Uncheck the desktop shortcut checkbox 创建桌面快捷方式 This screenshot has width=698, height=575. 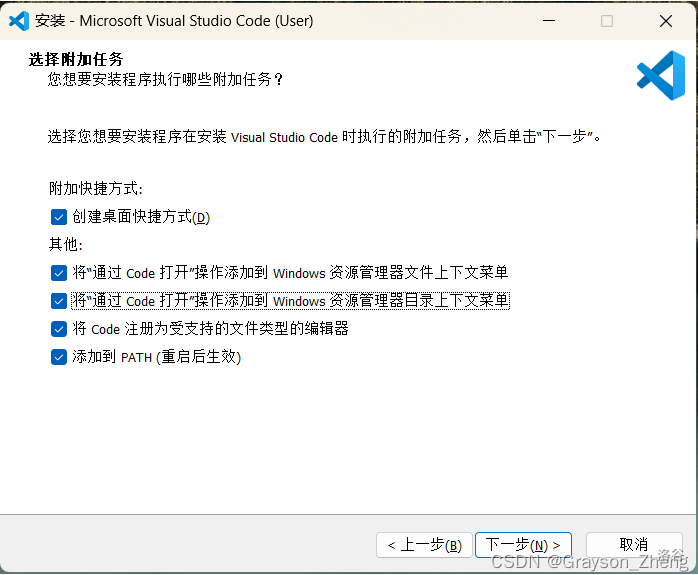[59, 217]
